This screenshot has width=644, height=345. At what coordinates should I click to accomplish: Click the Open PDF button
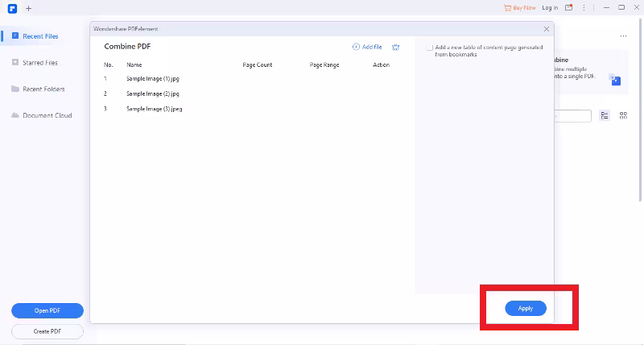click(x=47, y=310)
